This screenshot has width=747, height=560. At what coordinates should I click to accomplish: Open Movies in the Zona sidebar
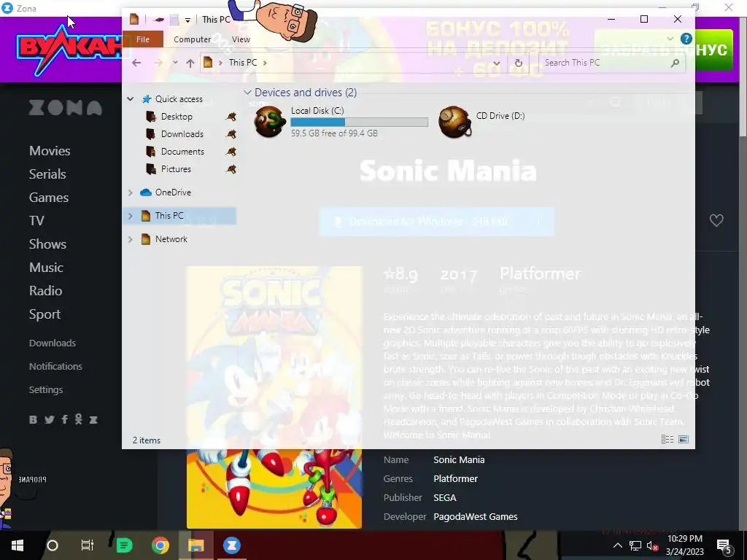(50, 151)
